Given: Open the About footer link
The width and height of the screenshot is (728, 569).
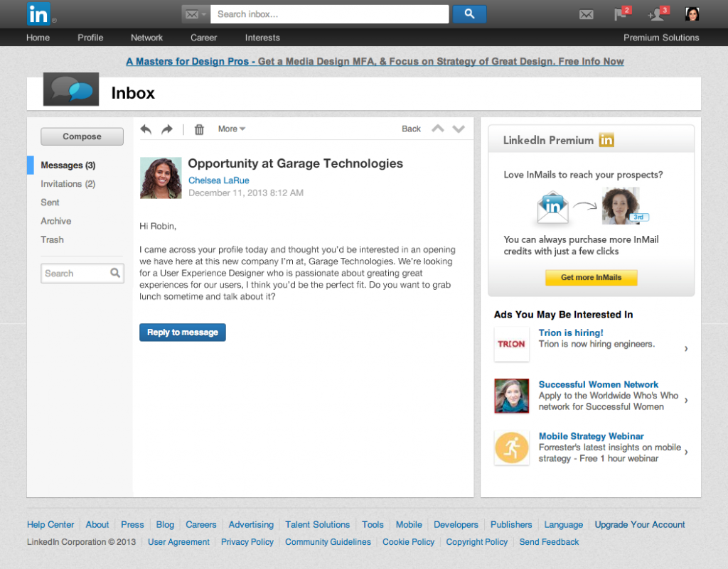Looking at the screenshot, I should [97, 524].
